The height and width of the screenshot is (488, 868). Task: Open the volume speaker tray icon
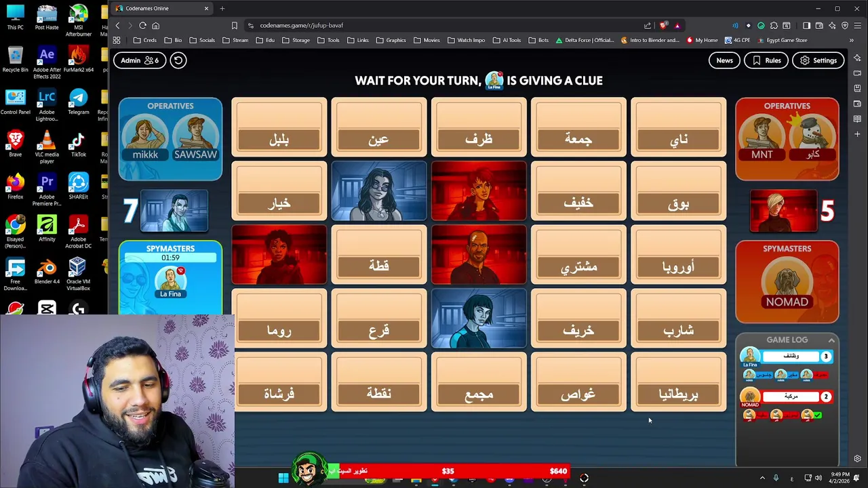tap(818, 478)
